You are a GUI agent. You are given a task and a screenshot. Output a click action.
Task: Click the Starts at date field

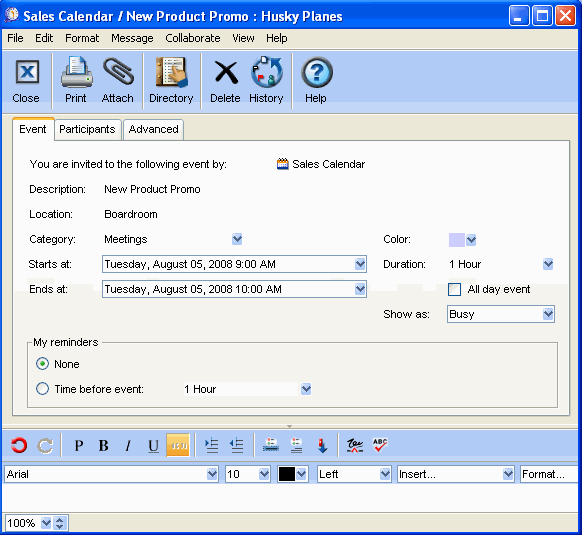coord(234,264)
